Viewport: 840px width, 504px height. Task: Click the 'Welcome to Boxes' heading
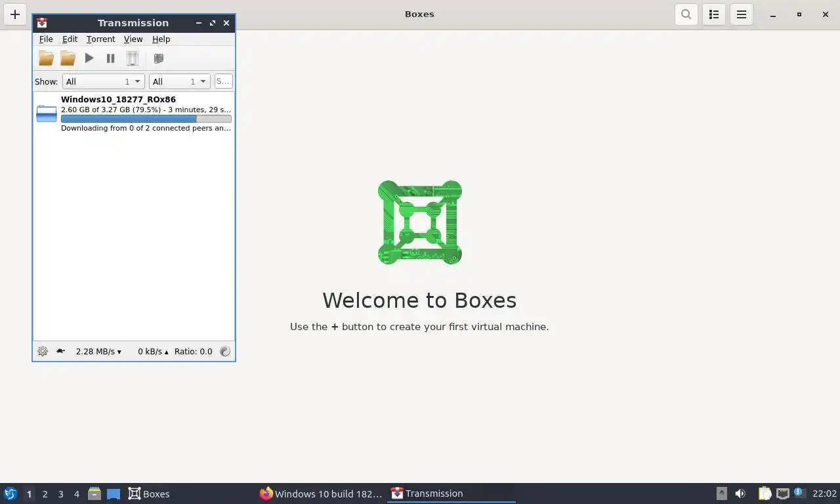pyautogui.click(x=419, y=300)
